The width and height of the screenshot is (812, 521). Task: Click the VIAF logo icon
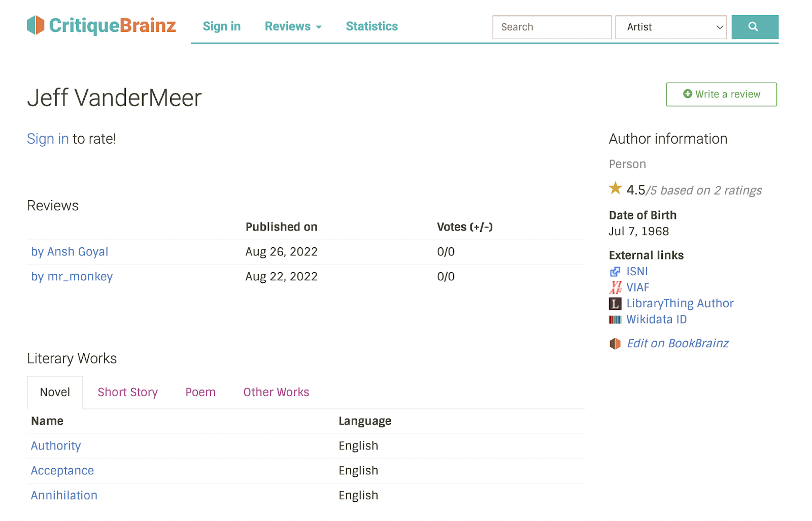click(615, 287)
